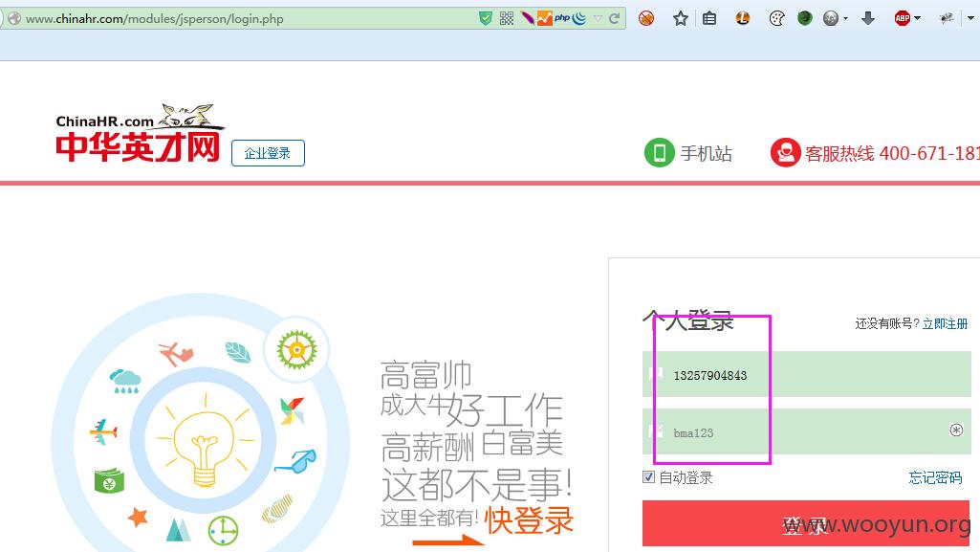Screen dimensions: 980x552
Task: Click the green shield security icon
Action: [x=485, y=19]
